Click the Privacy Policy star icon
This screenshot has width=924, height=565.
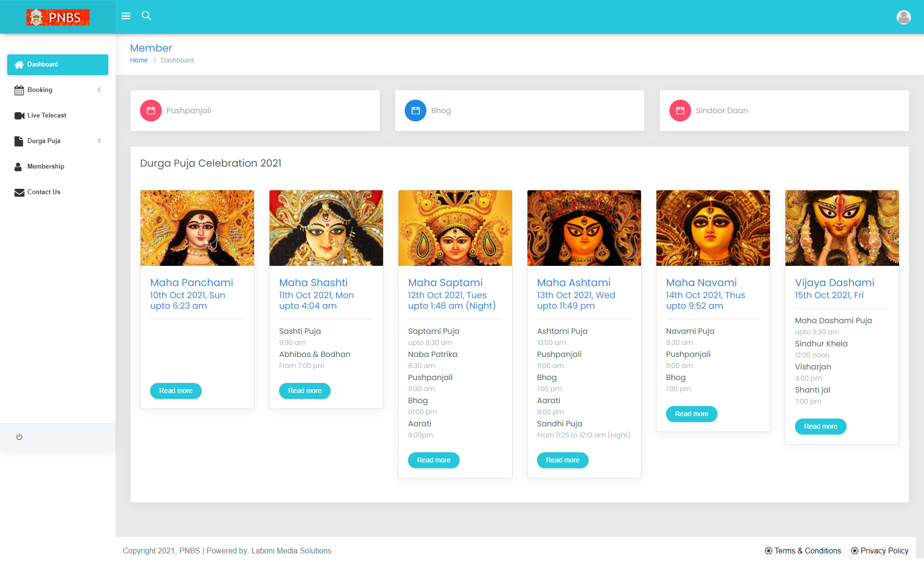[x=854, y=551]
